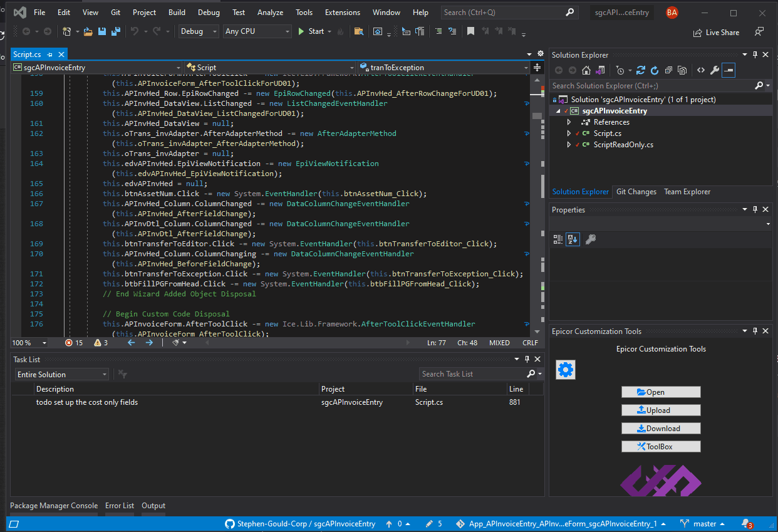Open the tranToException member dropdown
The image size is (778, 532).
click(x=443, y=68)
